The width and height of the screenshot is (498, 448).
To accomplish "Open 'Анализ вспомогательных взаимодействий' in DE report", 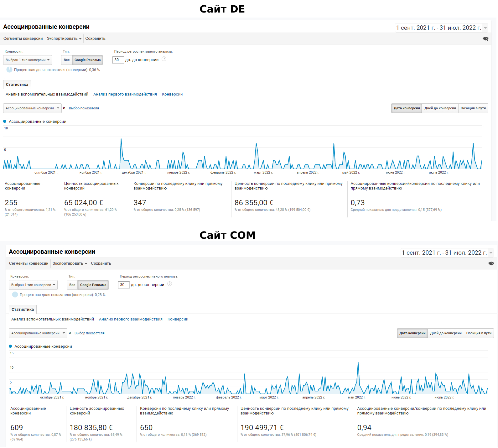I will (47, 94).
